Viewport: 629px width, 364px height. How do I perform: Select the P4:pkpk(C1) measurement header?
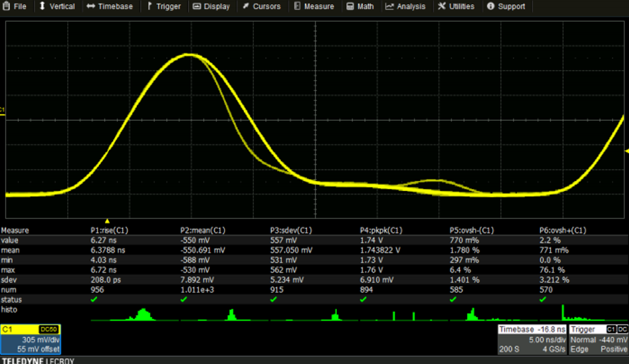coord(381,230)
